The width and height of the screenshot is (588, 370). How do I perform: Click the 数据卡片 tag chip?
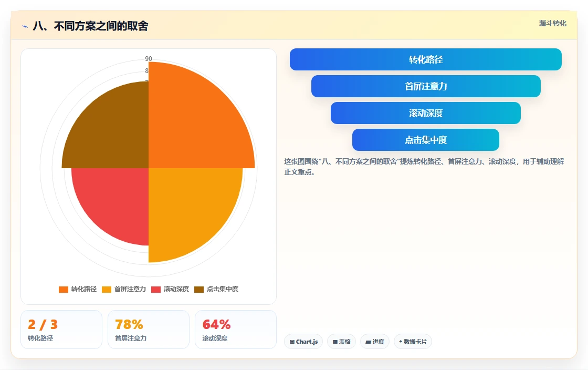pyautogui.click(x=413, y=342)
